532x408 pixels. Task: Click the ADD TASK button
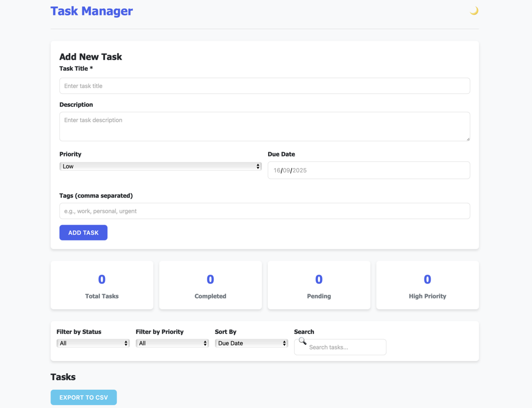click(x=84, y=232)
